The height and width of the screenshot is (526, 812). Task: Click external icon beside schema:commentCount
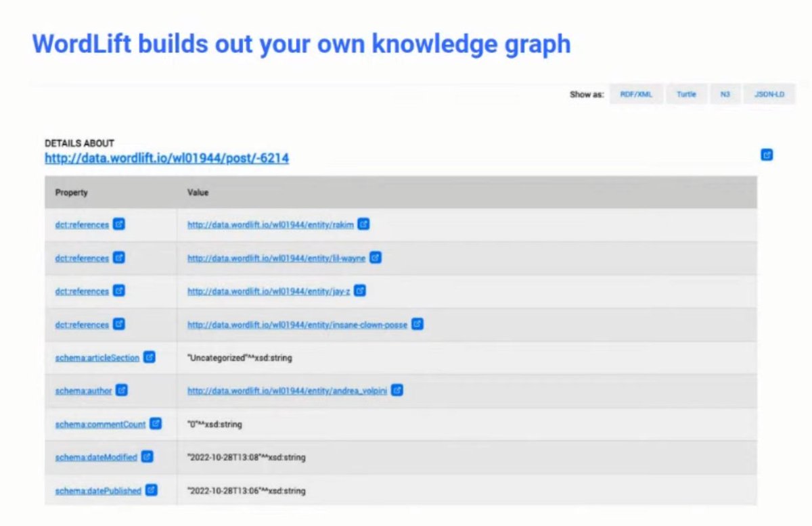pyautogui.click(x=156, y=424)
